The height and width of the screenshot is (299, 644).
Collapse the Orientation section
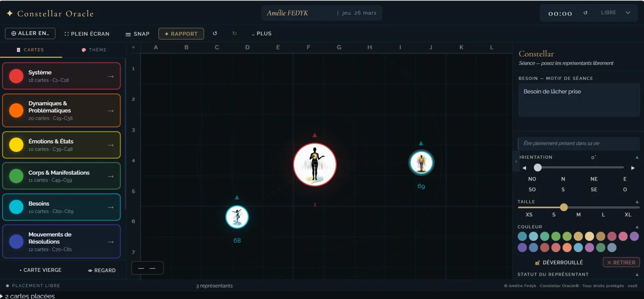637,157
